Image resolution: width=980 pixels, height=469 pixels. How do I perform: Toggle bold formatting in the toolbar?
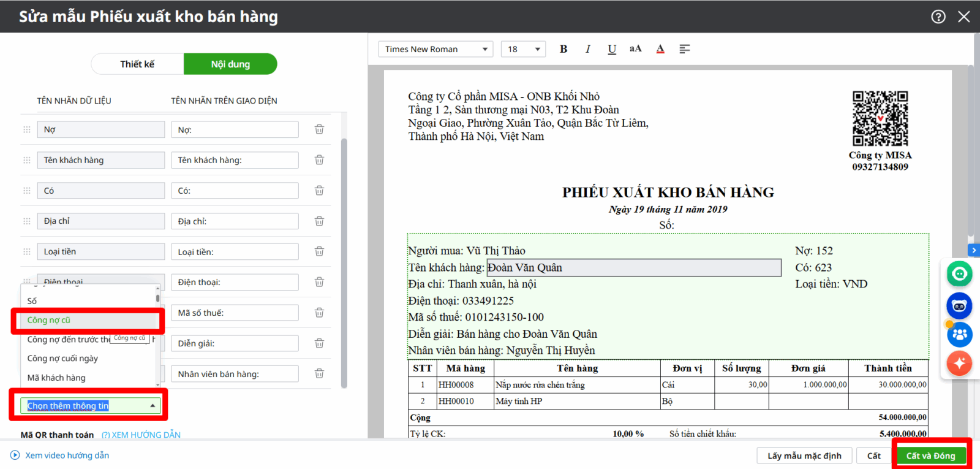tap(563, 49)
